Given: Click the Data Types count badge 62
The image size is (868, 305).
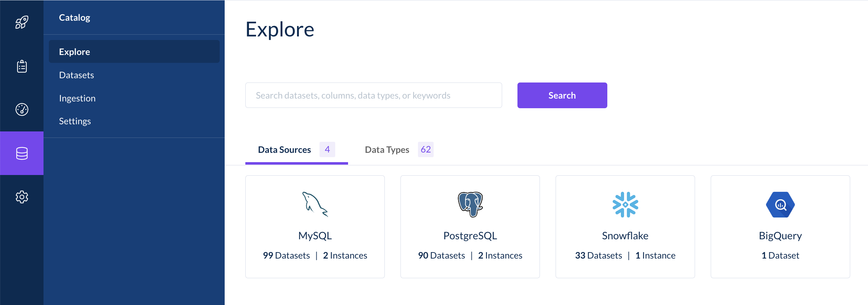Looking at the screenshot, I should point(426,149).
